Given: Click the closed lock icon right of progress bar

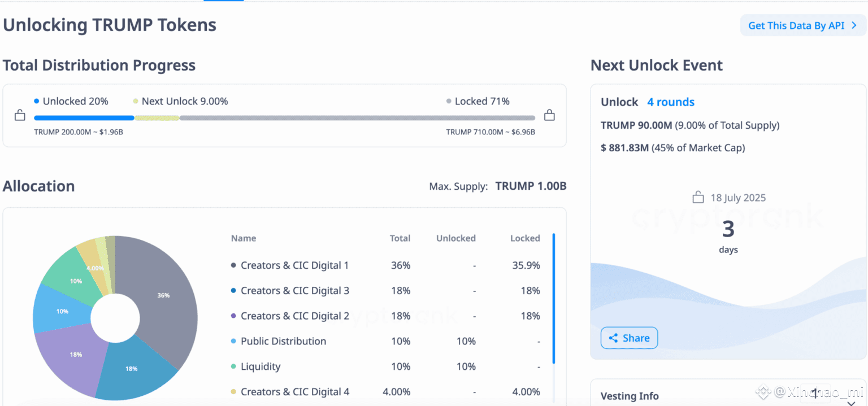Looking at the screenshot, I should click(x=549, y=115).
